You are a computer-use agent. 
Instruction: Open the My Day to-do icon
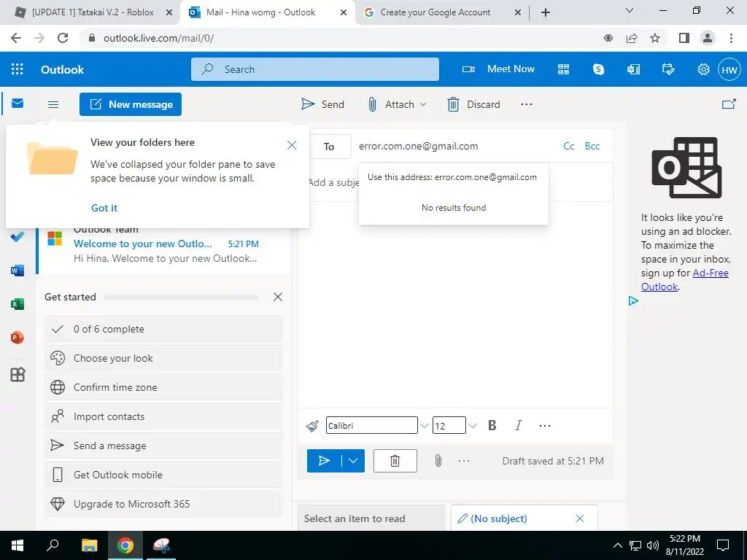tap(668, 69)
